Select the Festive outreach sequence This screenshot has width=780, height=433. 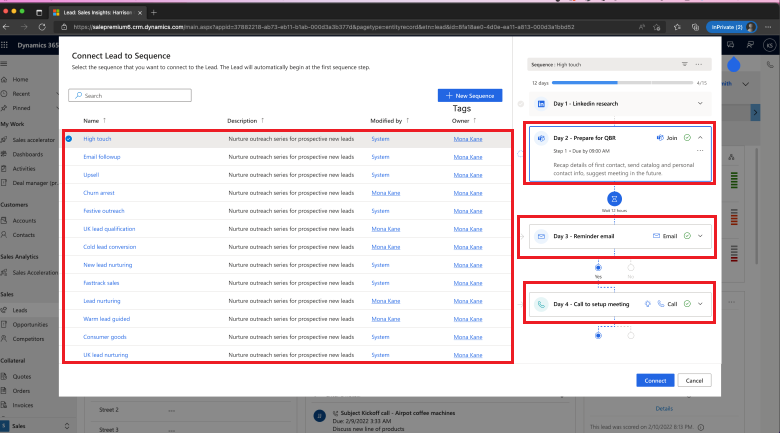pyautogui.click(x=103, y=211)
